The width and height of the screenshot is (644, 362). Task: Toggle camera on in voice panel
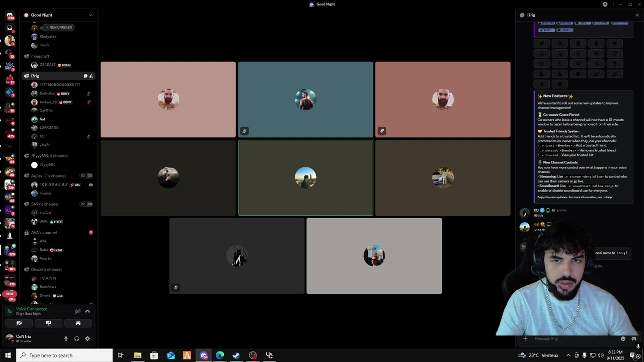(19, 323)
